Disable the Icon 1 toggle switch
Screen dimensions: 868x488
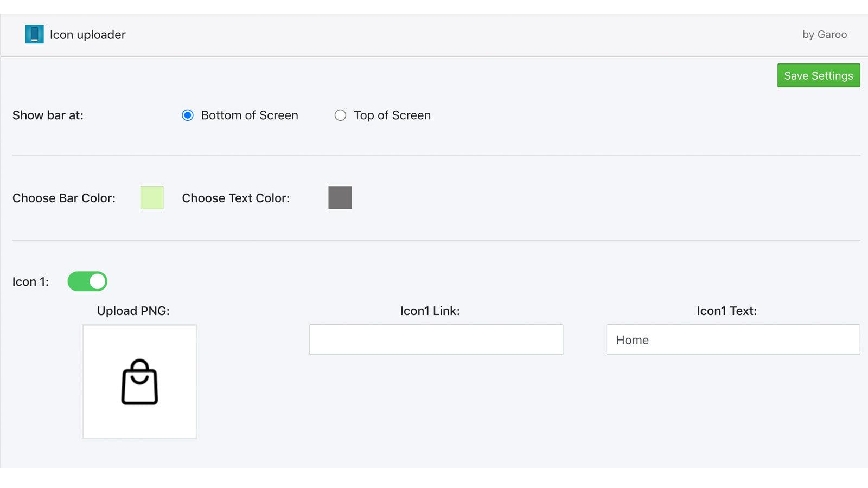87,281
